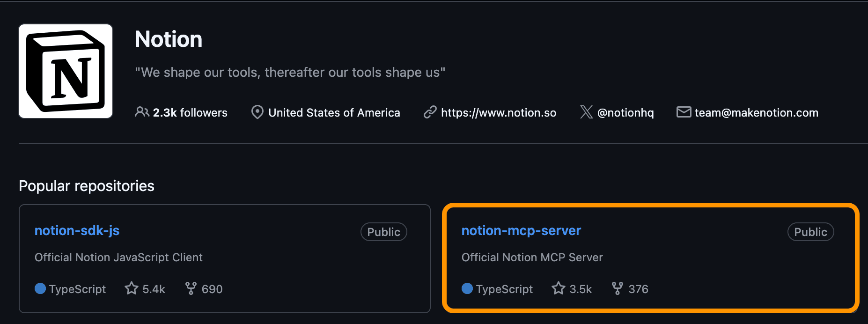Open the https://www.notion.so website link
This screenshot has width=868, height=324.
tap(498, 113)
